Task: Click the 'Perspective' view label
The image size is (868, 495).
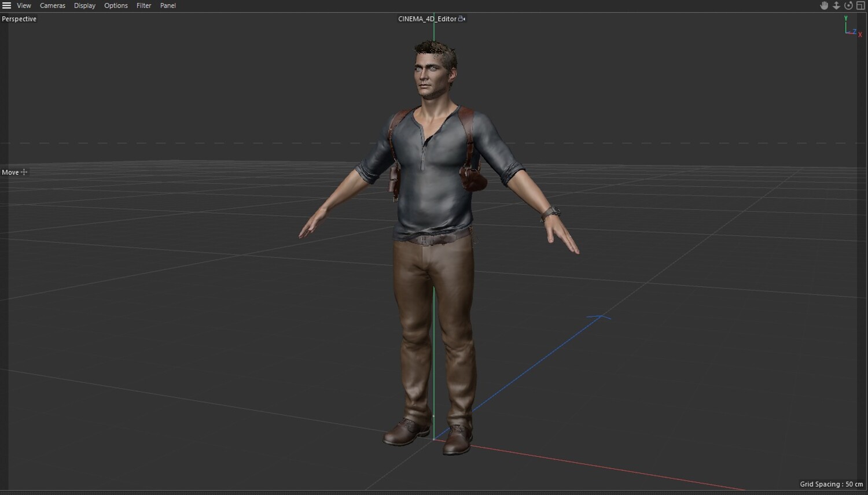Action: pos(19,19)
